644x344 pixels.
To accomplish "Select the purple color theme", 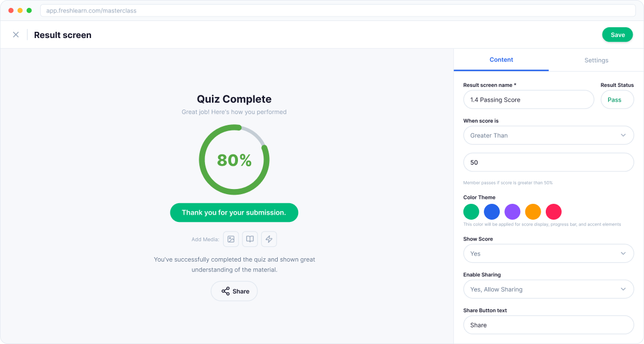I will (x=512, y=211).
